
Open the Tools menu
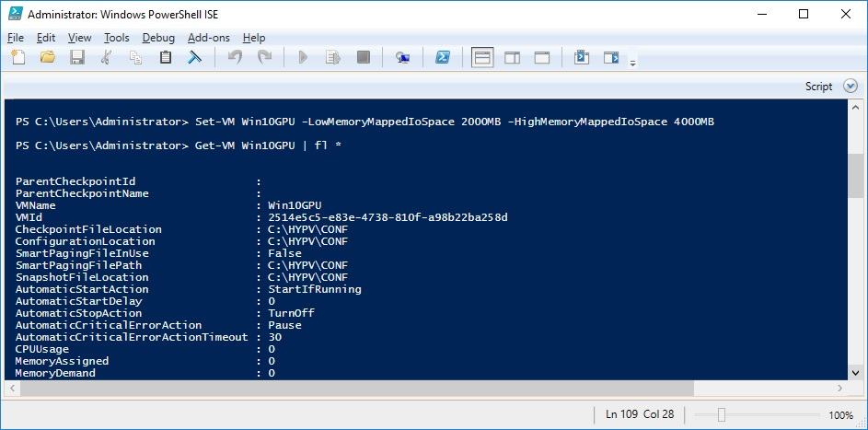116,38
